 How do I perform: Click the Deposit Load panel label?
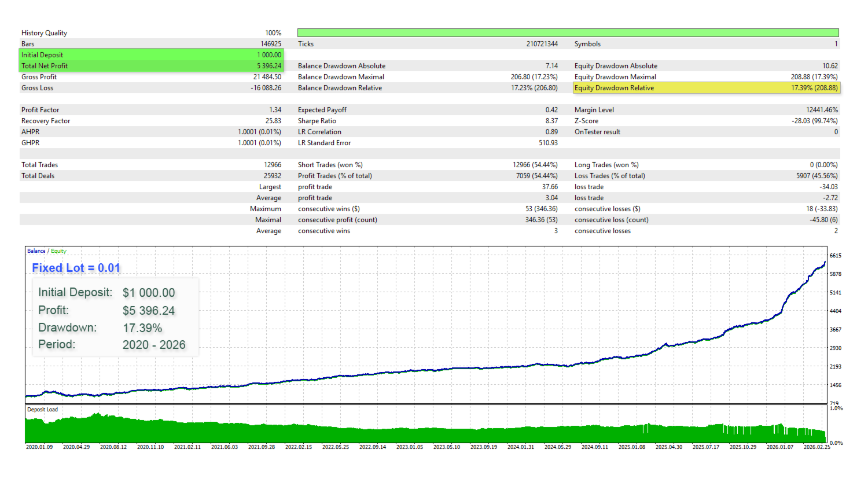point(42,409)
